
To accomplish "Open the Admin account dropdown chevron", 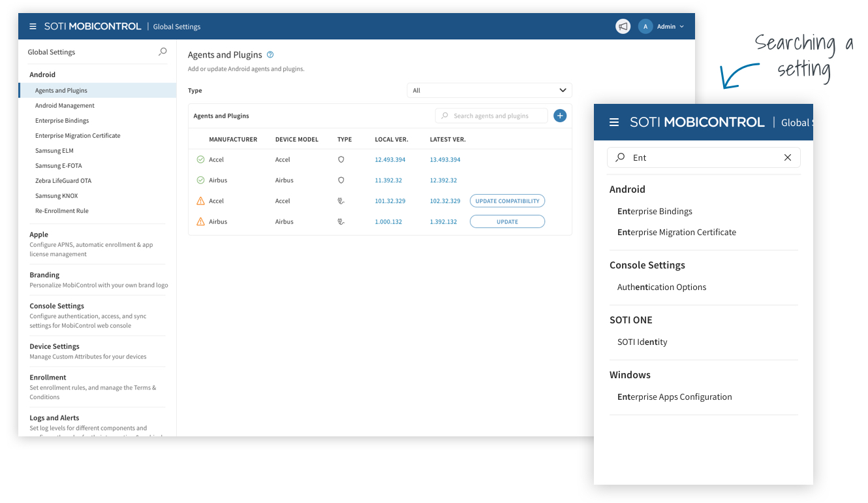I will (x=682, y=27).
